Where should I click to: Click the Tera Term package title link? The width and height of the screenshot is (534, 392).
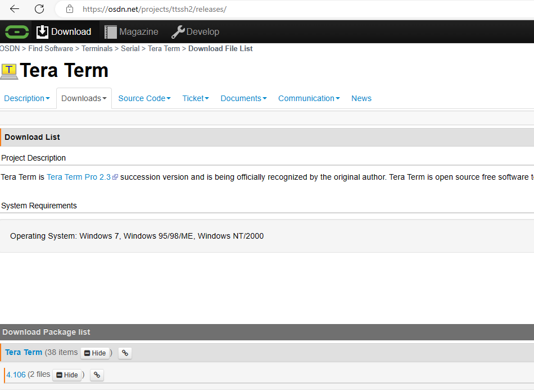(x=24, y=352)
